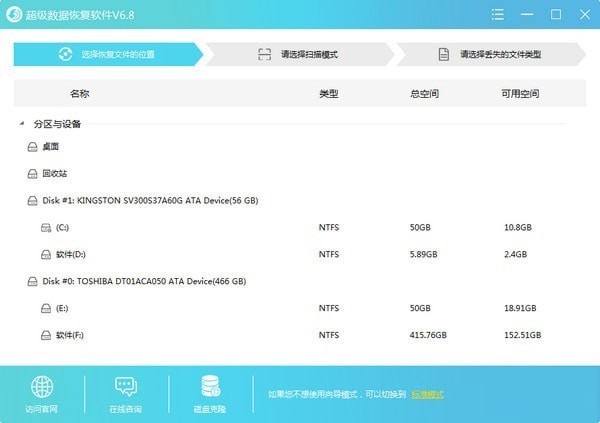Open the 磁盘克隆 label
Viewport: 600px width, 423px height.
pos(210,409)
